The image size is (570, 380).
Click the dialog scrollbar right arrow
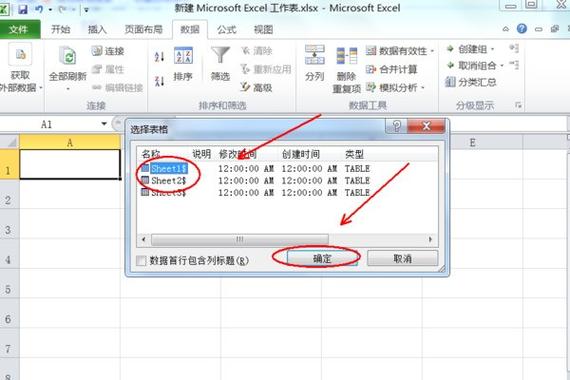(430, 239)
